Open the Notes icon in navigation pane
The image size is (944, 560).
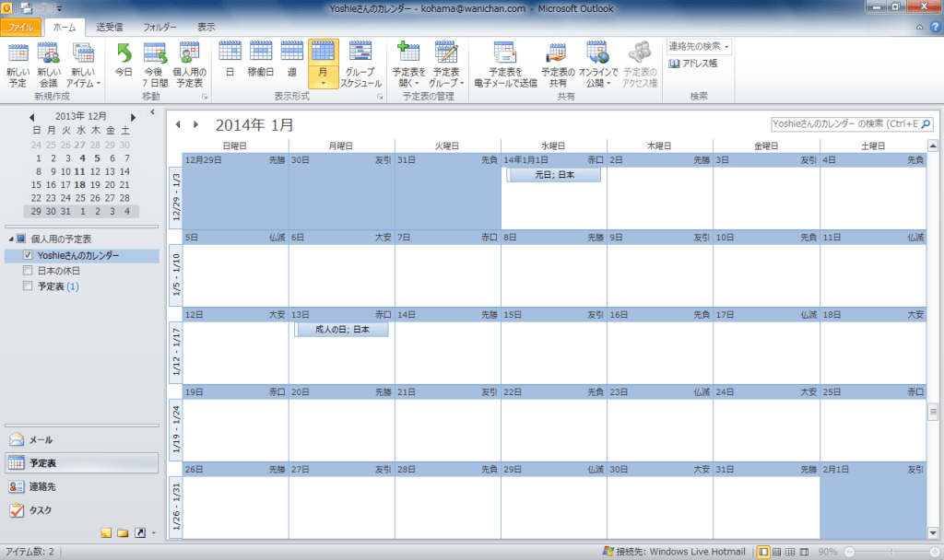coord(106,533)
